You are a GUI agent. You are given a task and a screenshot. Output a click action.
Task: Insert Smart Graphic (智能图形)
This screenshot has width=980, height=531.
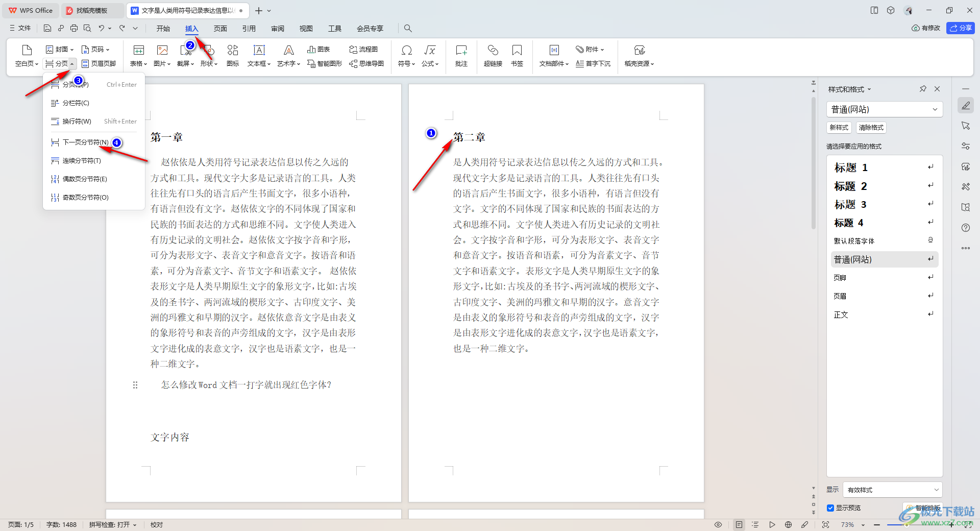tap(325, 63)
